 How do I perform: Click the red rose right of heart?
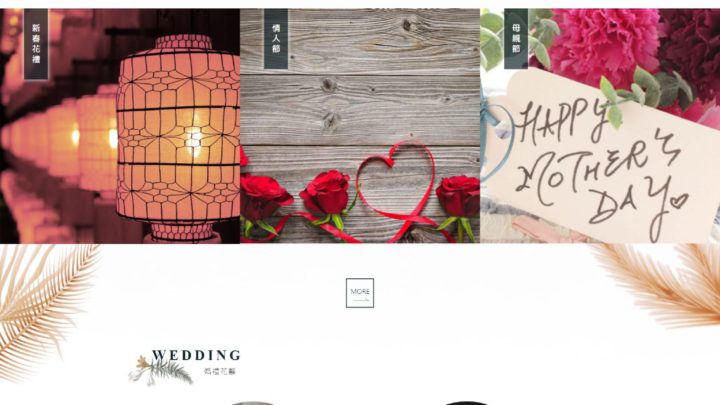(x=458, y=197)
